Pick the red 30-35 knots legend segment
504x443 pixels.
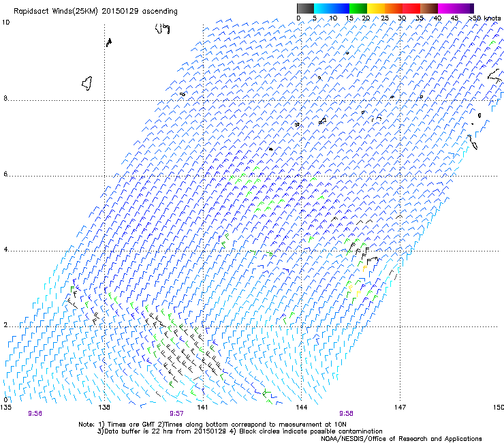pyautogui.click(x=411, y=8)
